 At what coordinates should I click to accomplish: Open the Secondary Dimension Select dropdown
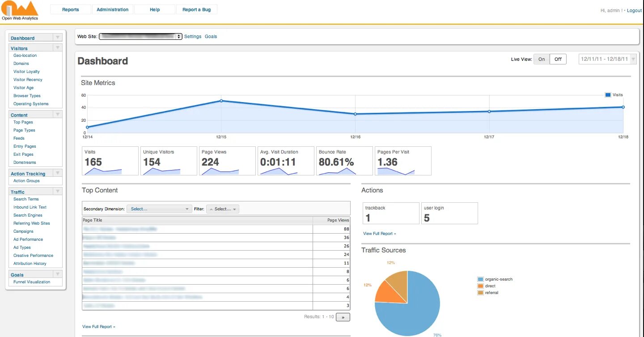coord(159,209)
